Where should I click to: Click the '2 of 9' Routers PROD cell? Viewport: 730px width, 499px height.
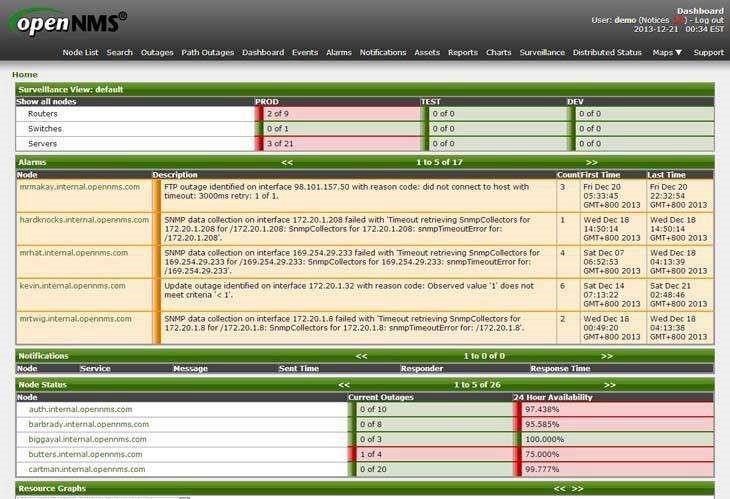[338, 114]
